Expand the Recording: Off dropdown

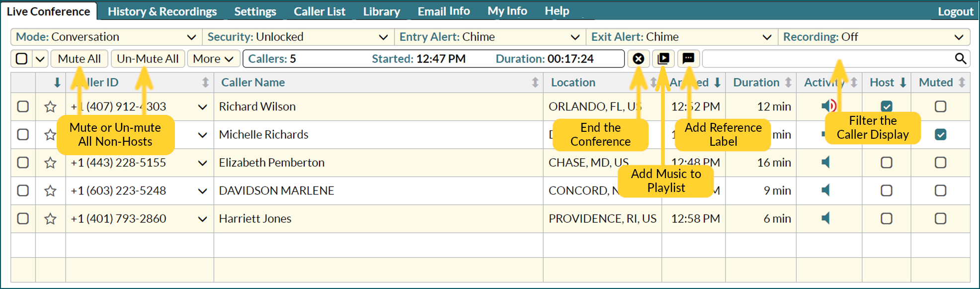(874, 37)
